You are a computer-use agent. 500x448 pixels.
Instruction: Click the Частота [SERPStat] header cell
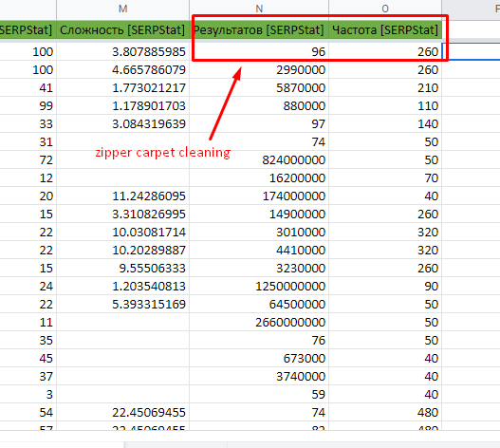tap(385, 30)
